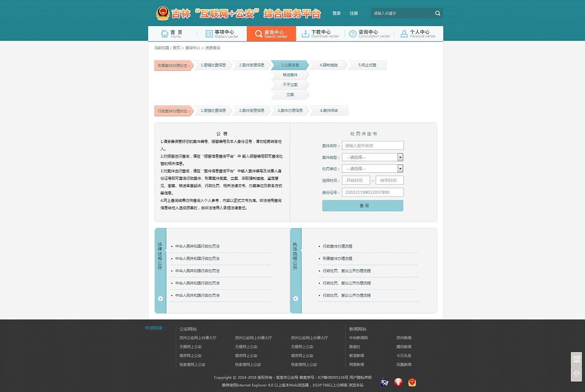585x392 pixels.
Task: Open the 苏州新闻 footer link
Action: pyautogui.click(x=404, y=338)
